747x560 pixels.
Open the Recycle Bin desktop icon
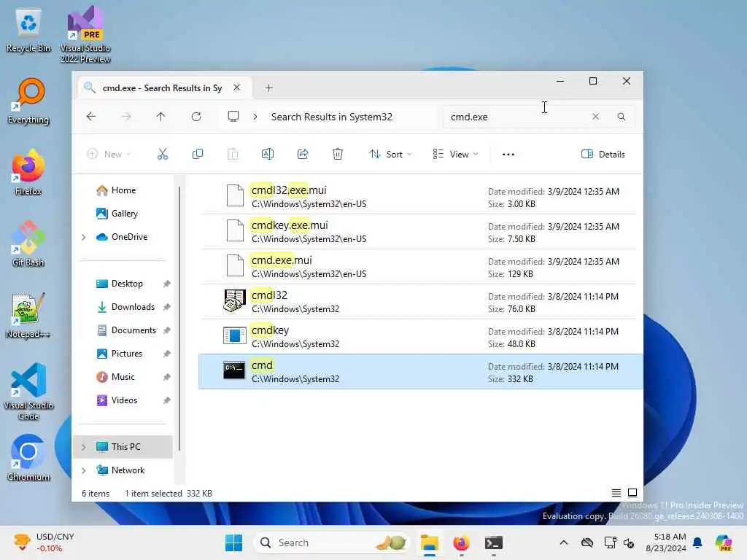click(28, 29)
